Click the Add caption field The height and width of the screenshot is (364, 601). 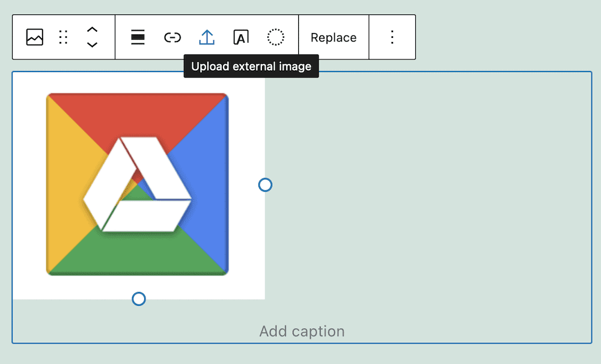pyautogui.click(x=302, y=332)
